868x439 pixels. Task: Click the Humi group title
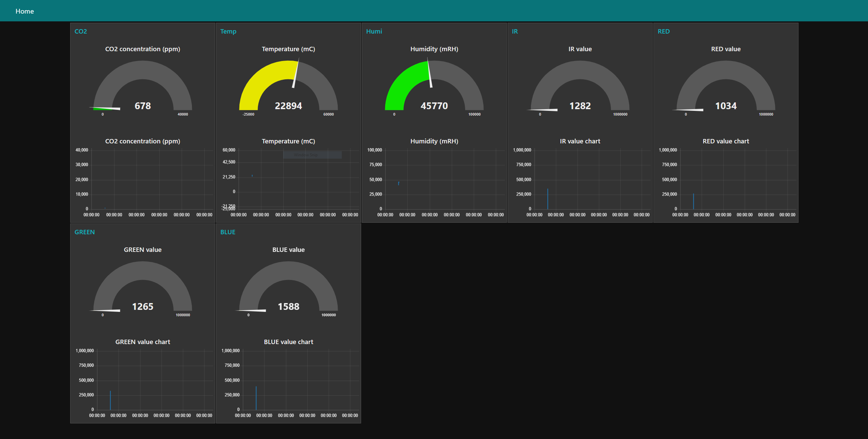click(x=374, y=32)
